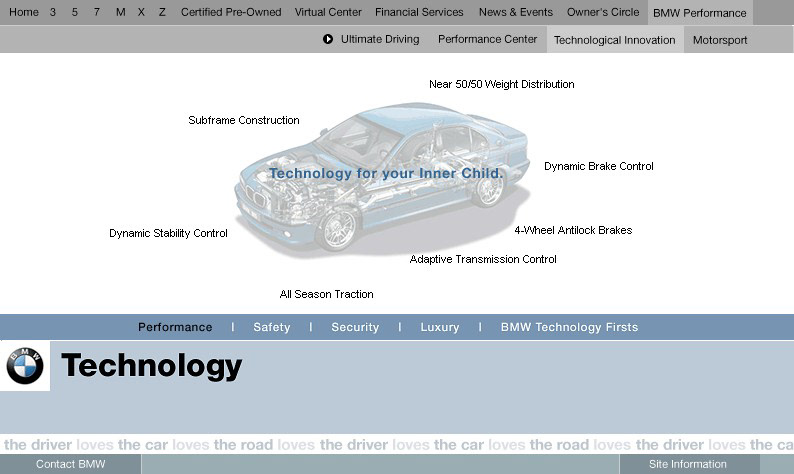This screenshot has width=794, height=474.
Task: Select the BMW Performance tab
Action: pyautogui.click(x=700, y=13)
